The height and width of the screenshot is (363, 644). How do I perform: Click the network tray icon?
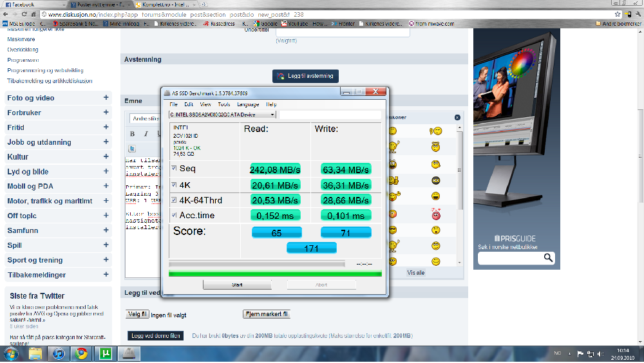pyautogui.click(x=591, y=353)
